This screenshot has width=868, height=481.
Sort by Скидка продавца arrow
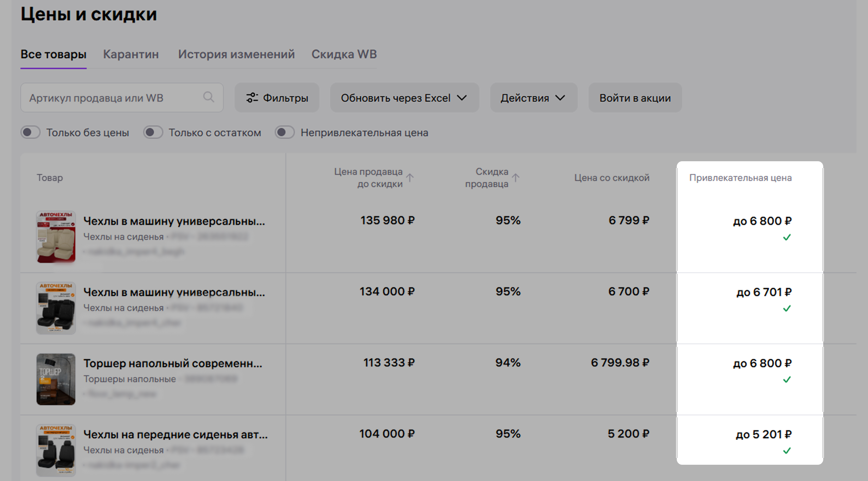coord(515,177)
